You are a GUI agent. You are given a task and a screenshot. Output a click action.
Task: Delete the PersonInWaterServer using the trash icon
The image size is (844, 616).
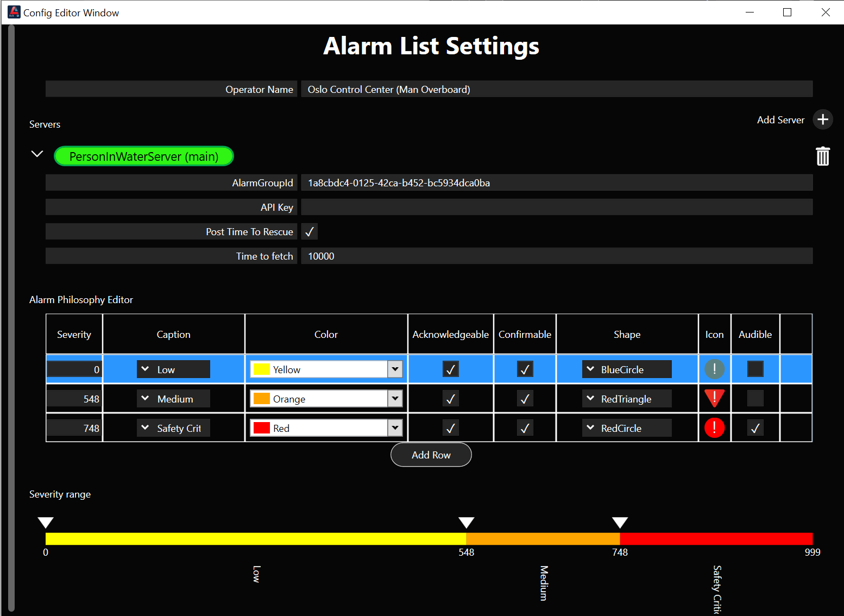(822, 156)
